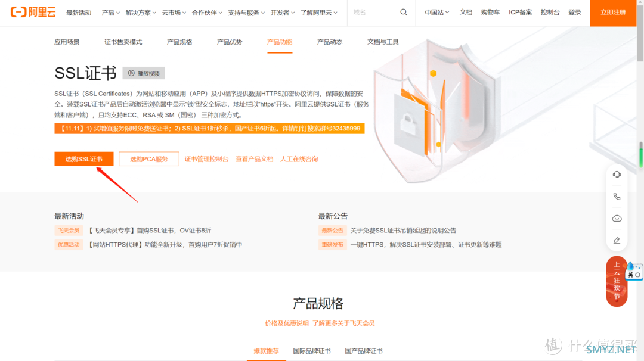Expand the 合作伙伴 dropdown menu
Screen dimensions: 644x361
[x=207, y=13]
